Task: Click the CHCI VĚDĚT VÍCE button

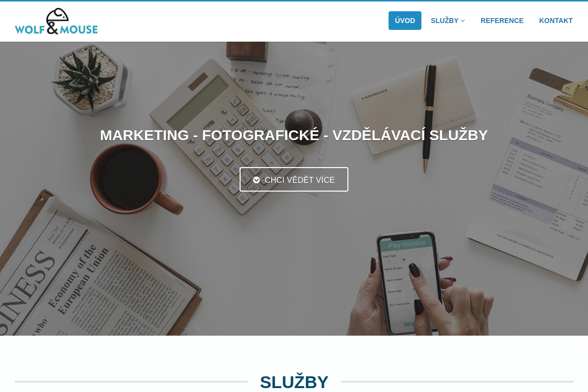Action: click(x=294, y=179)
